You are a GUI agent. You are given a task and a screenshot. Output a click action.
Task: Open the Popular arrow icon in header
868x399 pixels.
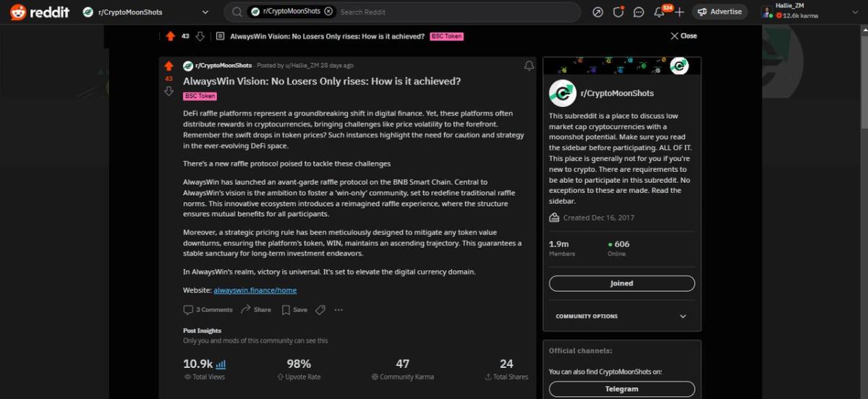point(597,12)
